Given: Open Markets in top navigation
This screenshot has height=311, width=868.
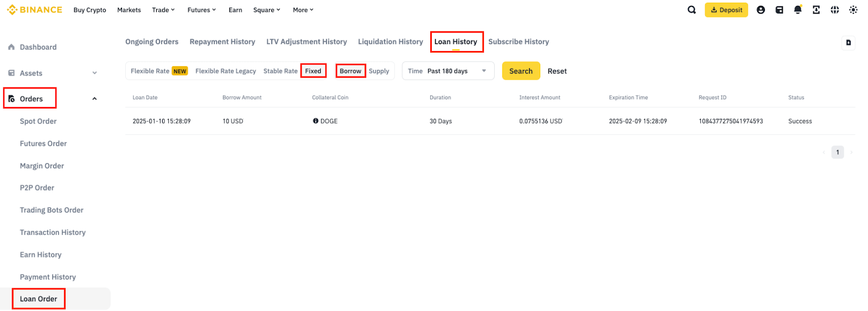Looking at the screenshot, I should (x=129, y=10).
